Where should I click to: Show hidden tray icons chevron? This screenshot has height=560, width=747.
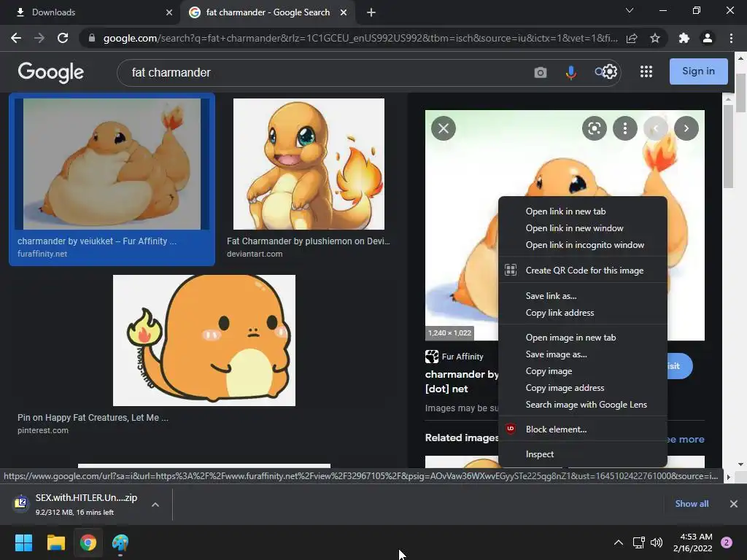click(x=619, y=542)
